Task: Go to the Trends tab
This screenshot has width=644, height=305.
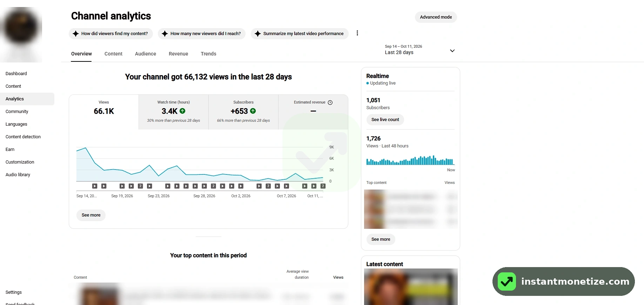Action: [208, 54]
